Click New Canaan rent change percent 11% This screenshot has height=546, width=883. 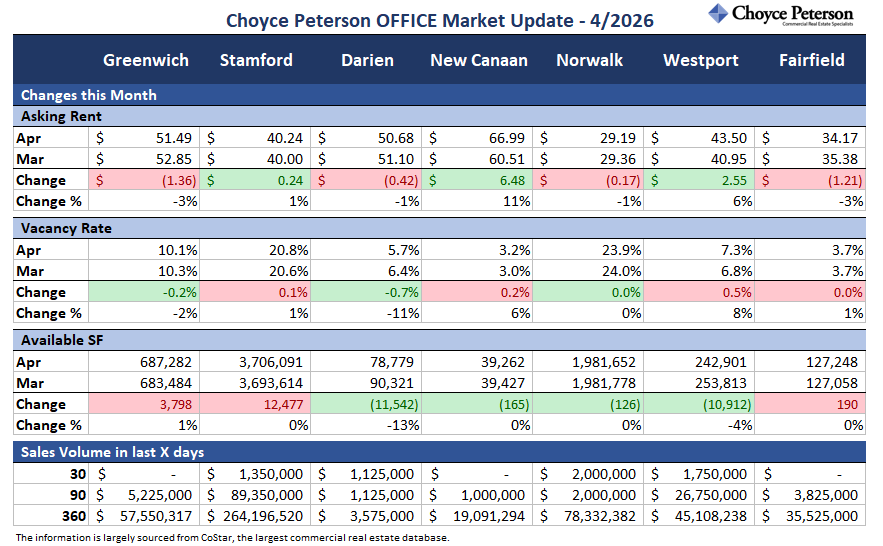click(516, 202)
